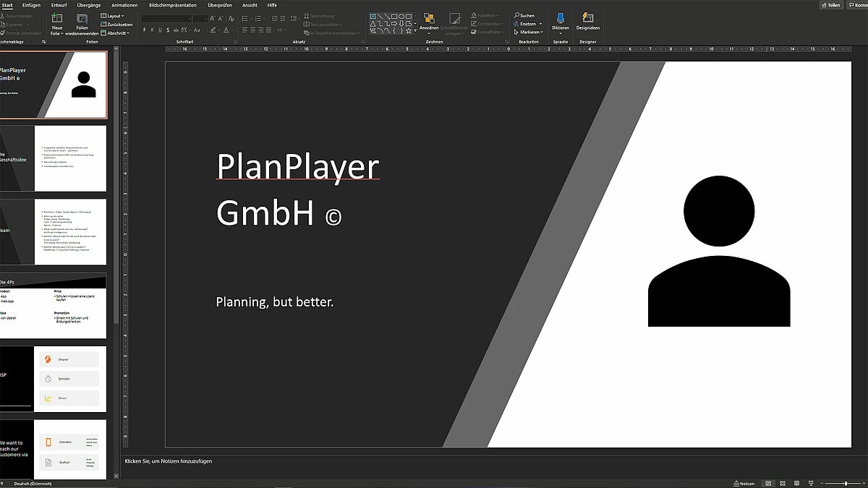Pick the font color

point(226,30)
